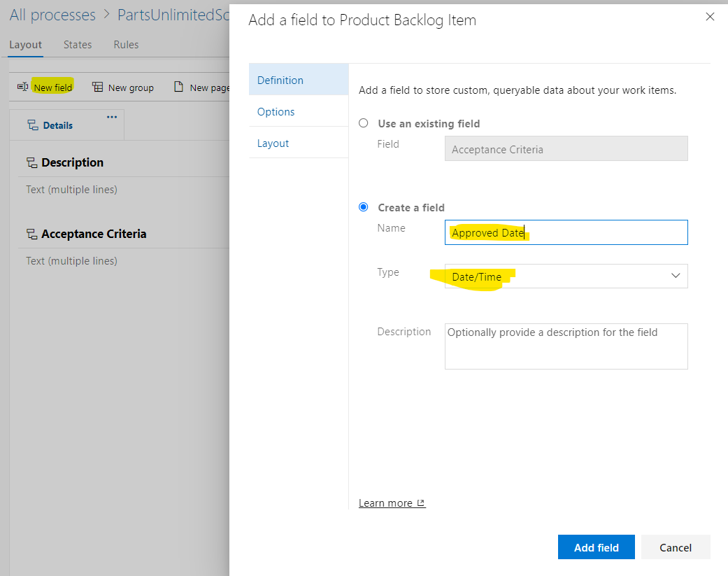Open the Definition tab
The width and height of the screenshot is (728, 576).
[280, 80]
